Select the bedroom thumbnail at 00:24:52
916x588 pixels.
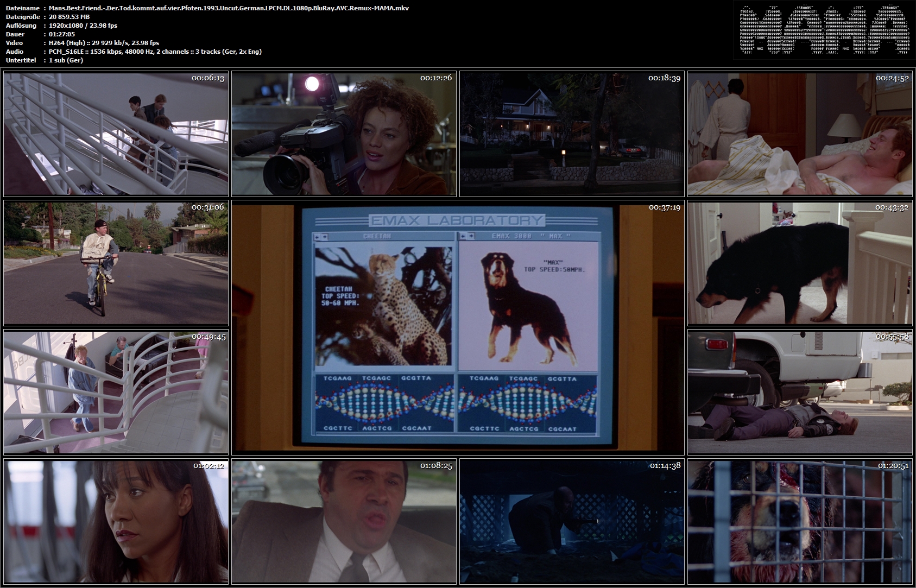pos(800,134)
